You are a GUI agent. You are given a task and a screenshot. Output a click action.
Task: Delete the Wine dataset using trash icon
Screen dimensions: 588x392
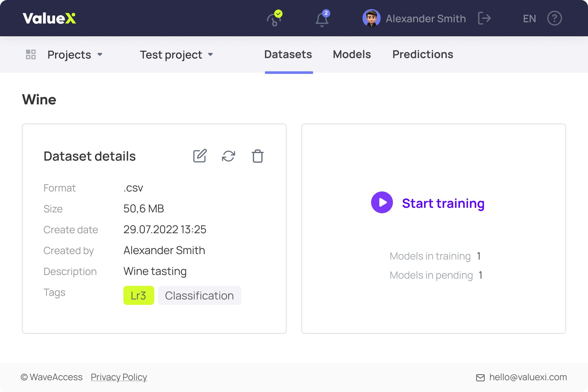coord(257,156)
